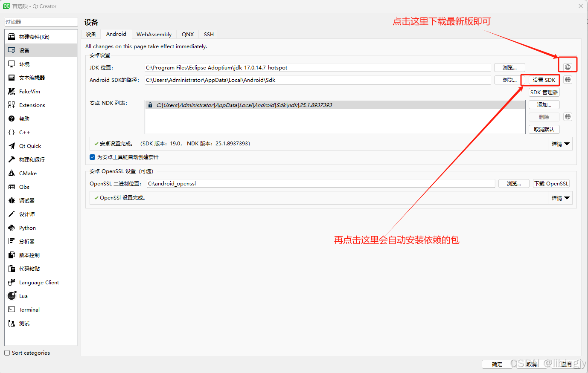
Task: Select the NDK 25.1.8937393 list entry
Action: [x=335, y=105]
